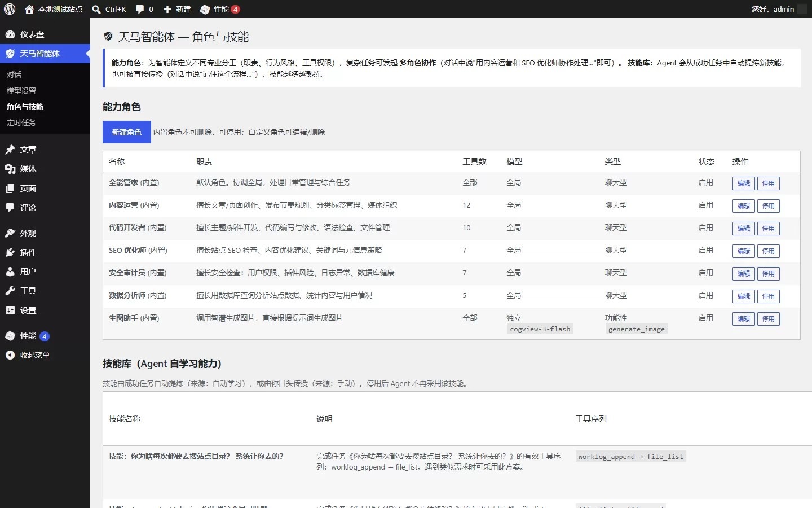Click the 工具序列 column header
812x508 pixels.
point(591,419)
